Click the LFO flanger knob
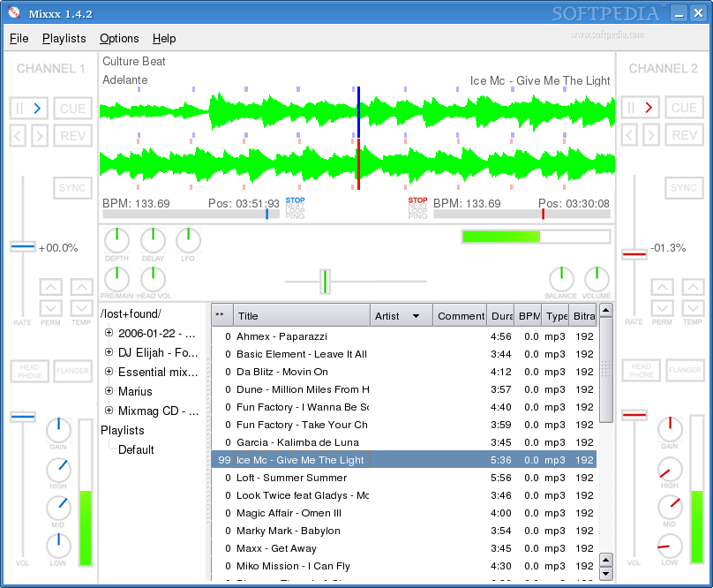713x588 pixels. [x=188, y=241]
